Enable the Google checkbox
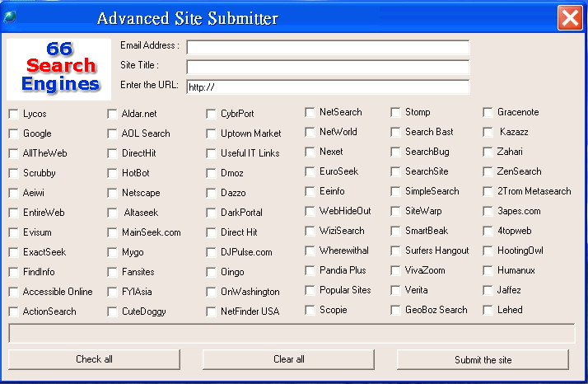This screenshot has width=588, height=384. [x=13, y=133]
